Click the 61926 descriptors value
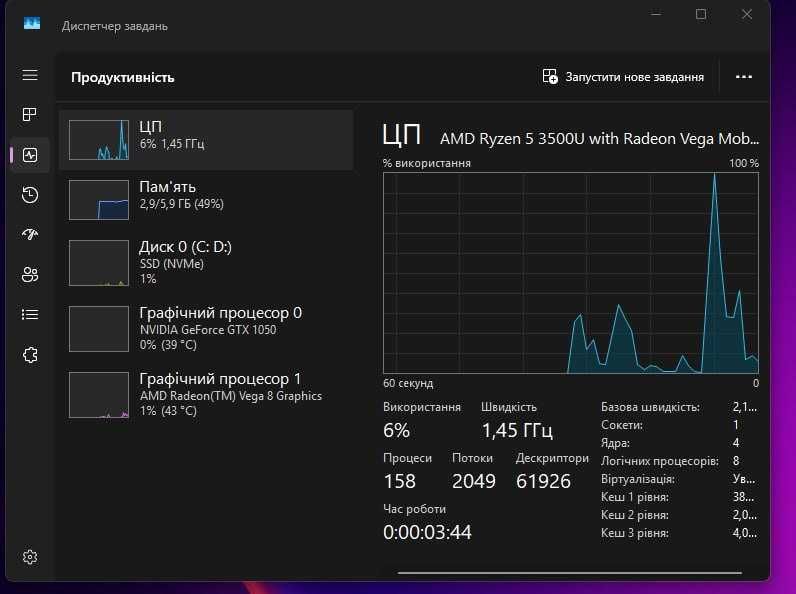This screenshot has width=796, height=594. 543,481
